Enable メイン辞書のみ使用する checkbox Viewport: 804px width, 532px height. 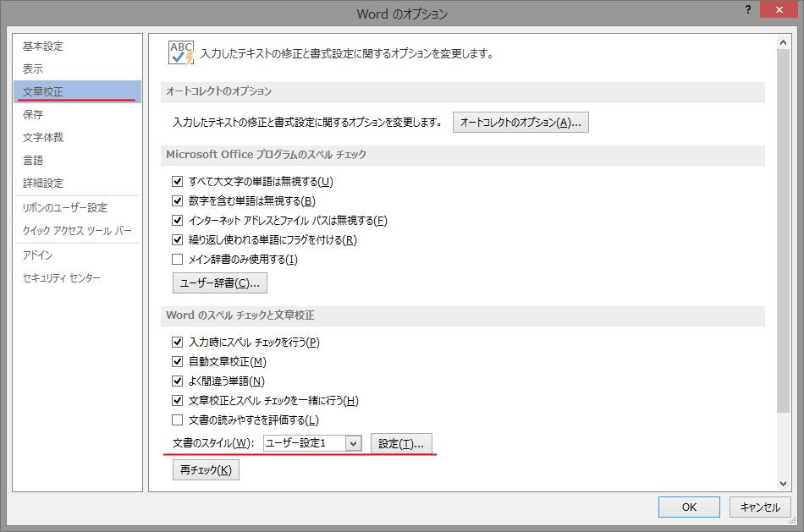(178, 260)
